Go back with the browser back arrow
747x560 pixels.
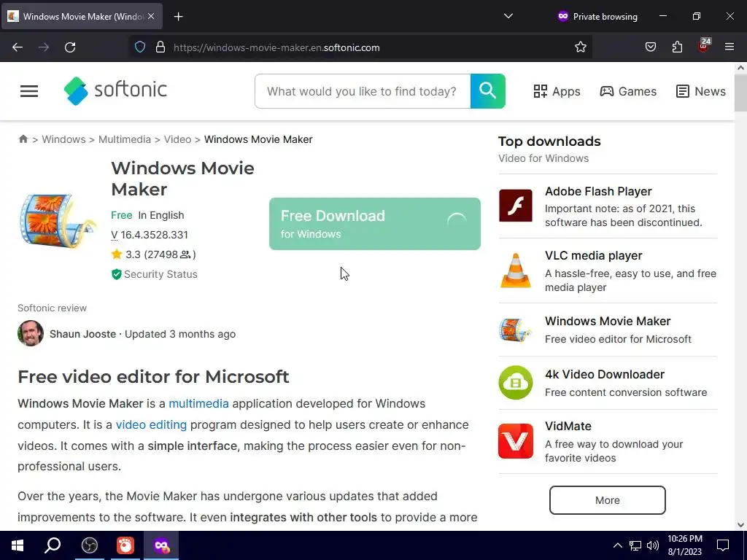tap(18, 47)
